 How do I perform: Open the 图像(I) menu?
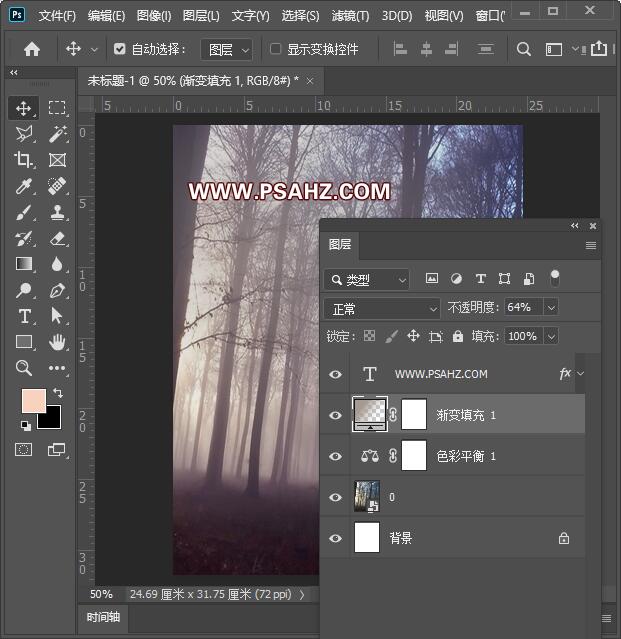point(154,16)
